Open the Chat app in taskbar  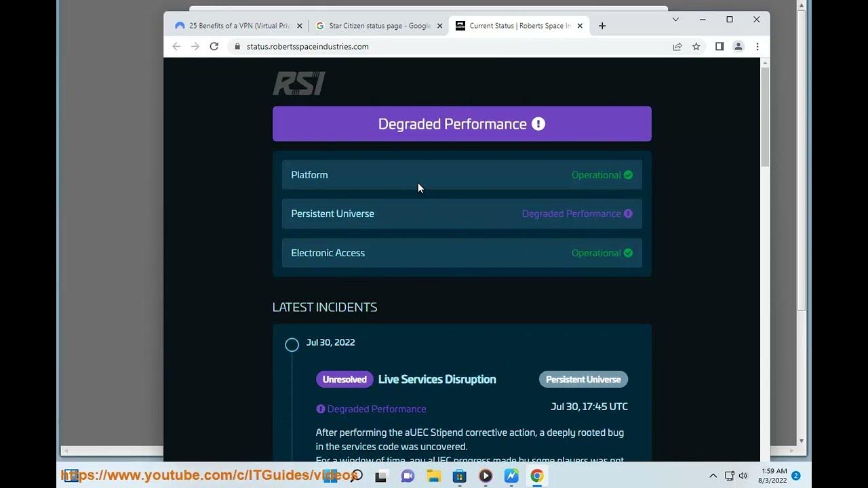click(408, 476)
